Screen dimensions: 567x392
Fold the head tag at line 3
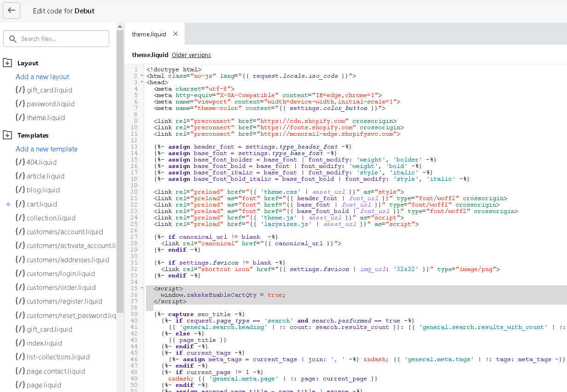tap(141, 82)
